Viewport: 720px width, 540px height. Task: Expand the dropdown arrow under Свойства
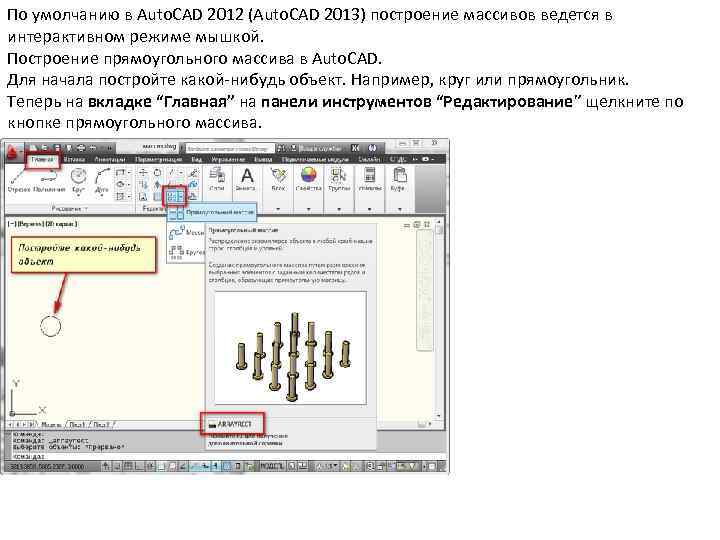[x=308, y=209]
